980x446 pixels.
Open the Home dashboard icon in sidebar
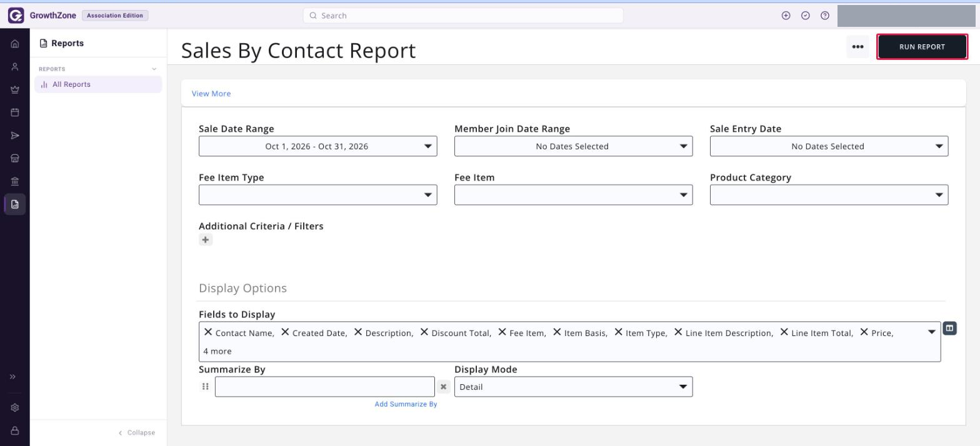(15, 44)
